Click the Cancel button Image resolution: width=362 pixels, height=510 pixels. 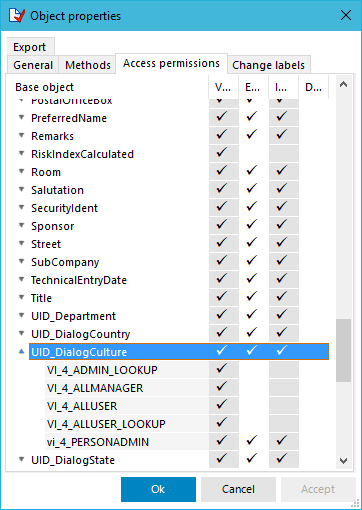[238, 489]
